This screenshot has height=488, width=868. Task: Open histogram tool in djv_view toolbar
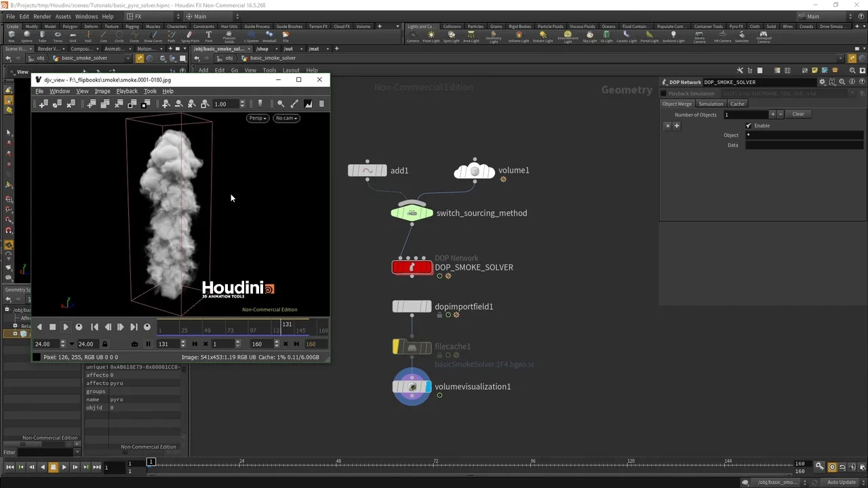pyautogui.click(x=308, y=104)
